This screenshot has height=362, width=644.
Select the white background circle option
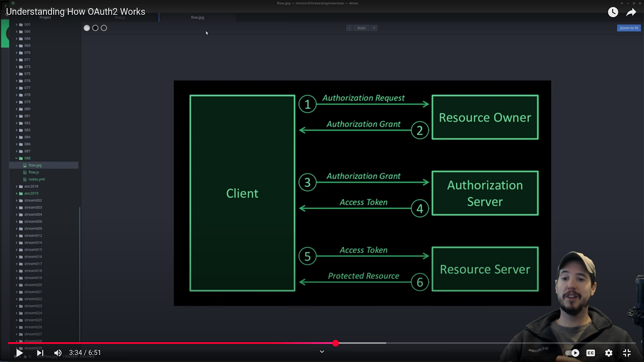tap(87, 28)
